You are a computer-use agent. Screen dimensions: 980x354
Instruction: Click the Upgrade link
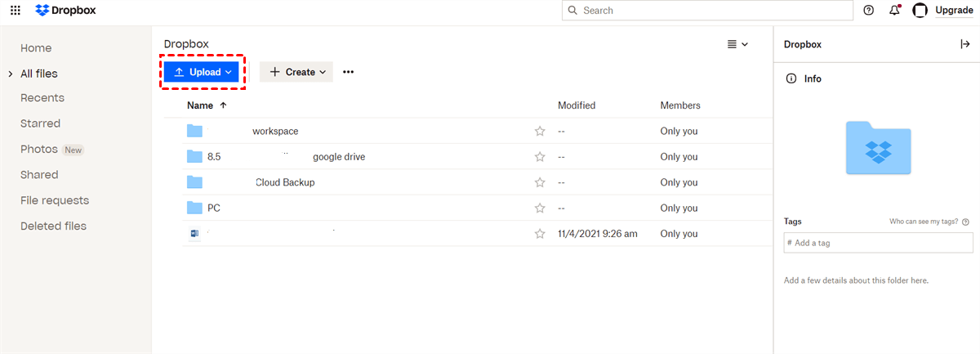click(x=954, y=11)
